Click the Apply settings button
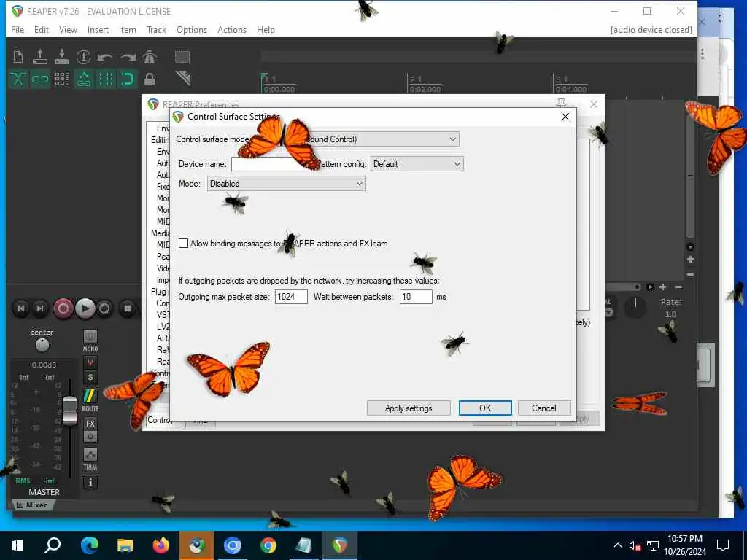Screen dimensions: 747x560 (x=409, y=408)
